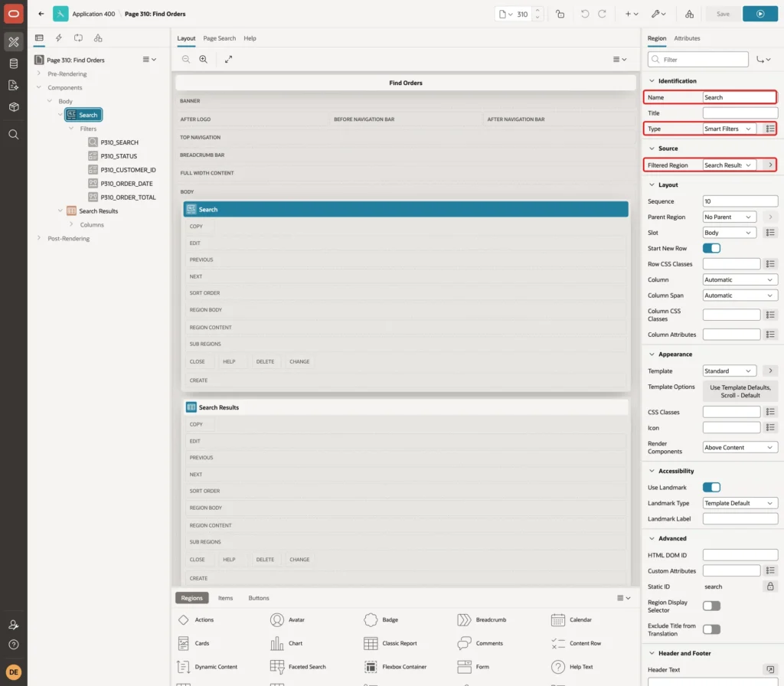
Task: Open Shared Components tab icon in left pane
Action: [x=98, y=38]
